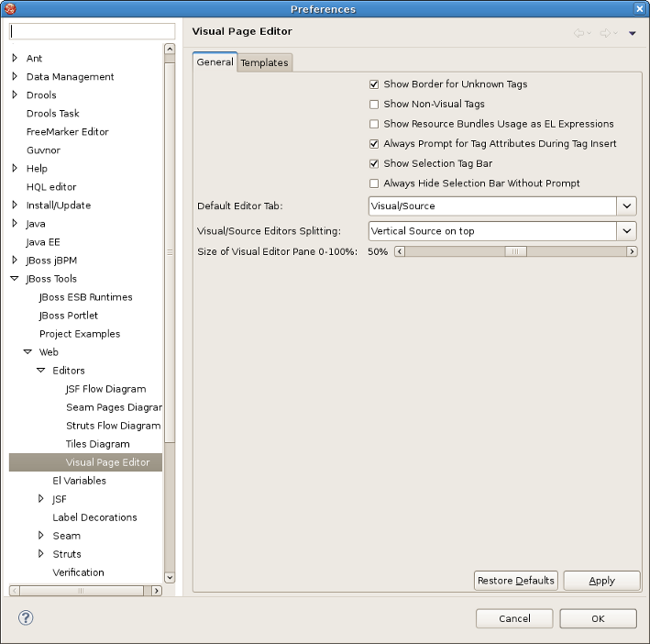Click the back navigation arrow icon

(578, 33)
